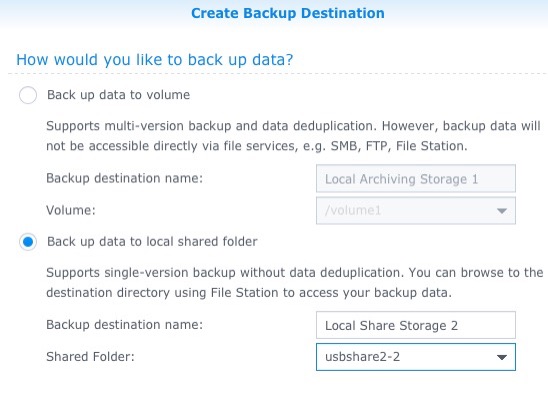Click the "Create Backup Destination" dialog title
Image resolution: width=548 pixels, height=400 pixels.
click(288, 13)
